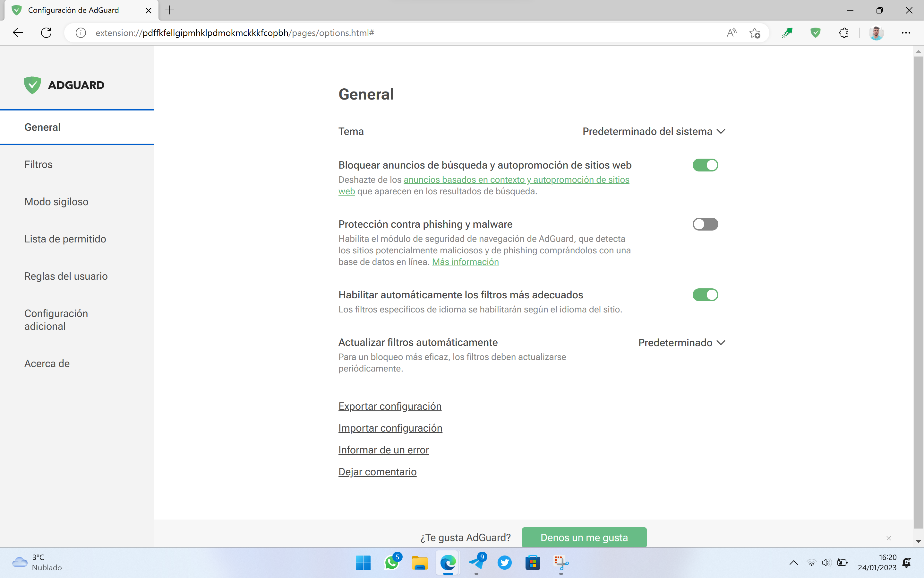924x578 pixels.
Task: Toggle Bloquear anuncios de búsqueda switch
Action: point(705,165)
